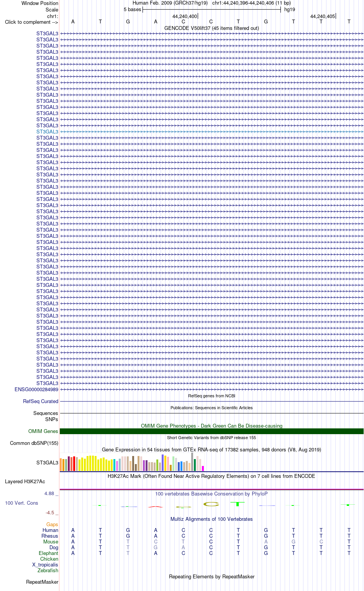The width and height of the screenshot is (364, 591).
Task: Click the orange Gaps label
Action: pyautogui.click(x=52, y=524)
